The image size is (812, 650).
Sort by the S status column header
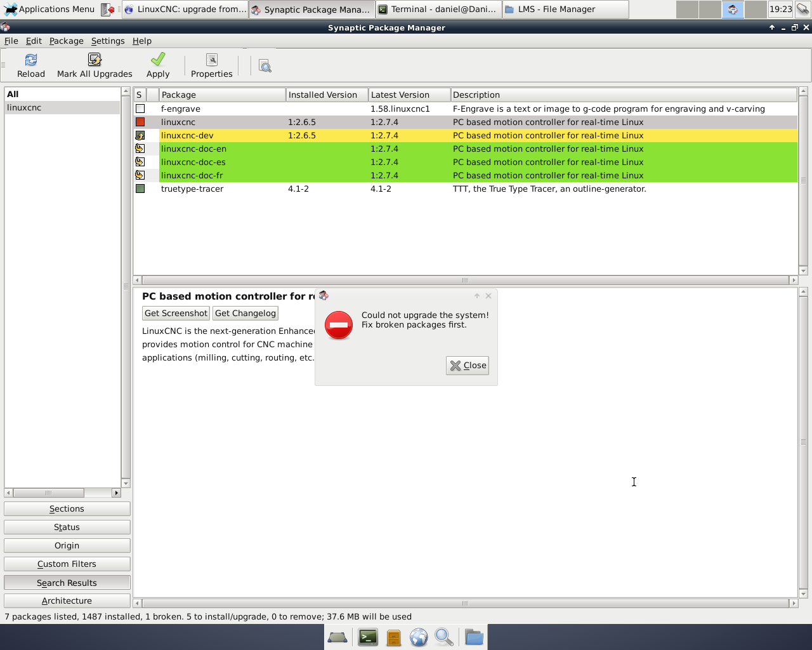coord(140,95)
